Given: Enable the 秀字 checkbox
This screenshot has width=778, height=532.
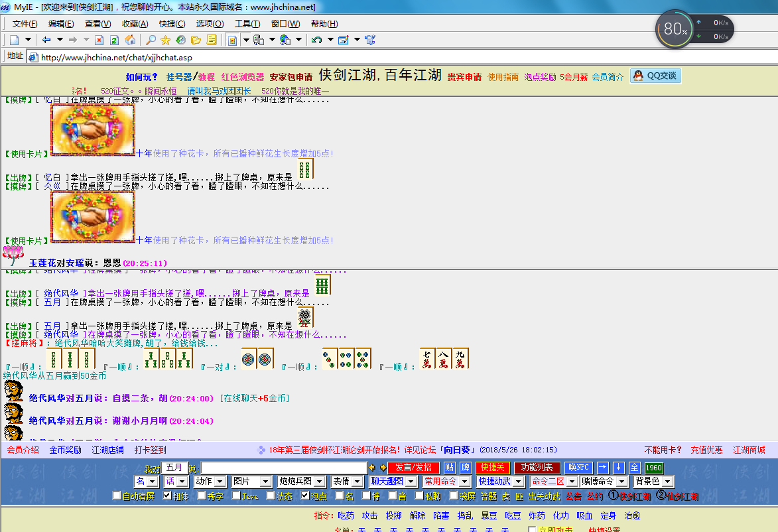Looking at the screenshot, I should (202, 496).
